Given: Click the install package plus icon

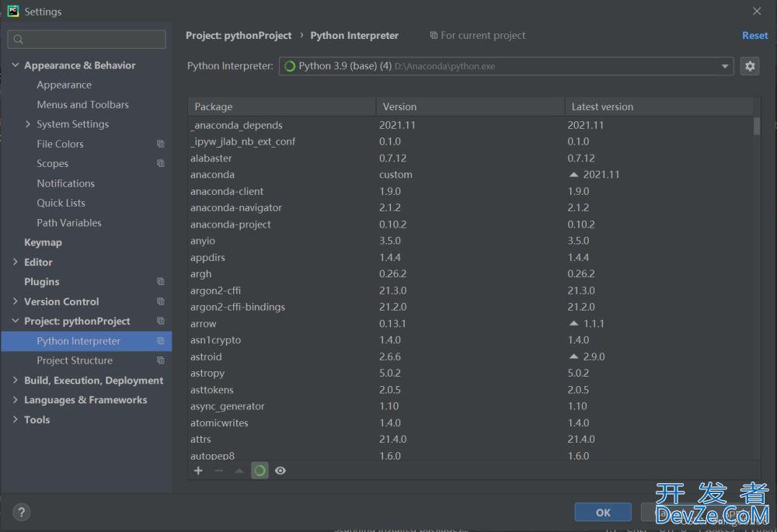Looking at the screenshot, I should pos(198,471).
